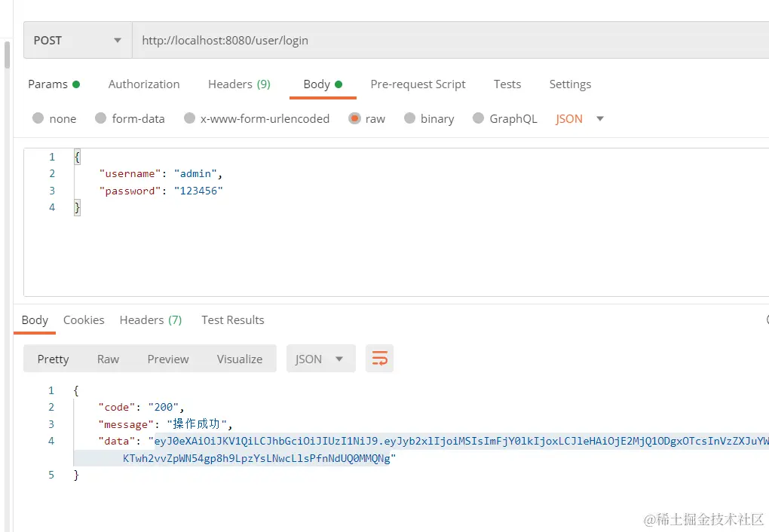This screenshot has width=769, height=532.
Task: Select Visualize response view
Action: point(239,359)
